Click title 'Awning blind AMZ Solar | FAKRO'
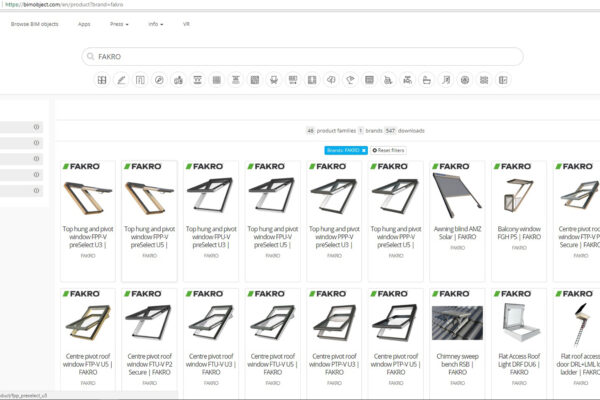This screenshot has width=600, height=400. [x=457, y=233]
